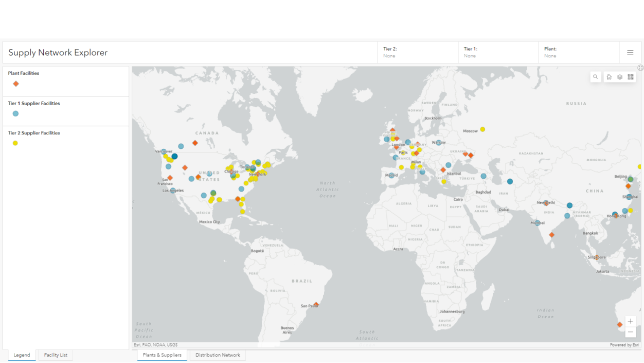644x363 pixels.
Task: Click the Buenos Aires city label
Action: 288,330
